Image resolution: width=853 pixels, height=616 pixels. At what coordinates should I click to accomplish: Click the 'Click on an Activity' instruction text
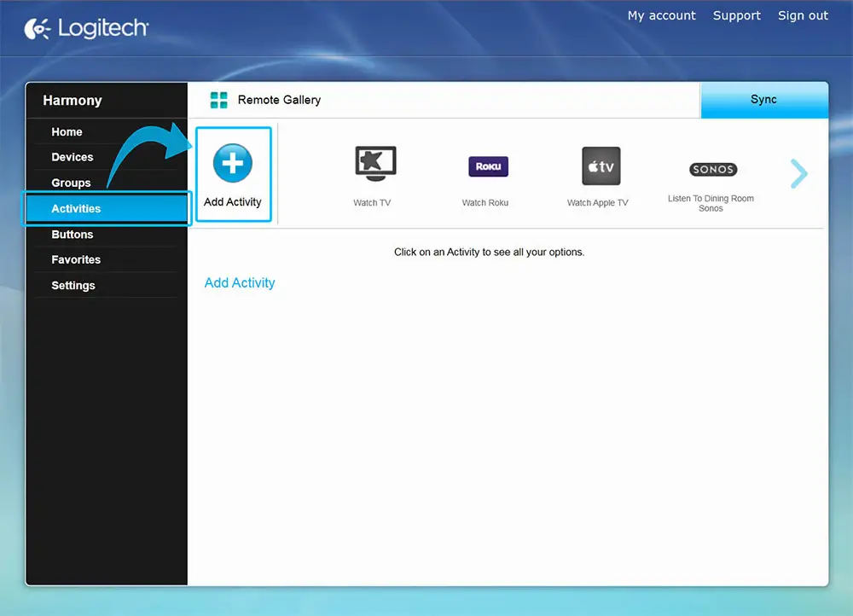click(x=489, y=252)
